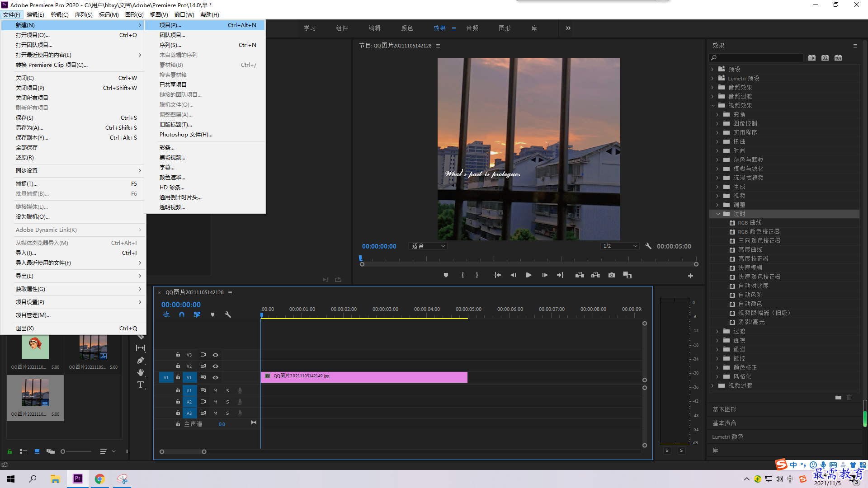Viewport: 868px width, 488px height.
Task: Click the 32-bit Color effects filter icon
Action: 825,58
